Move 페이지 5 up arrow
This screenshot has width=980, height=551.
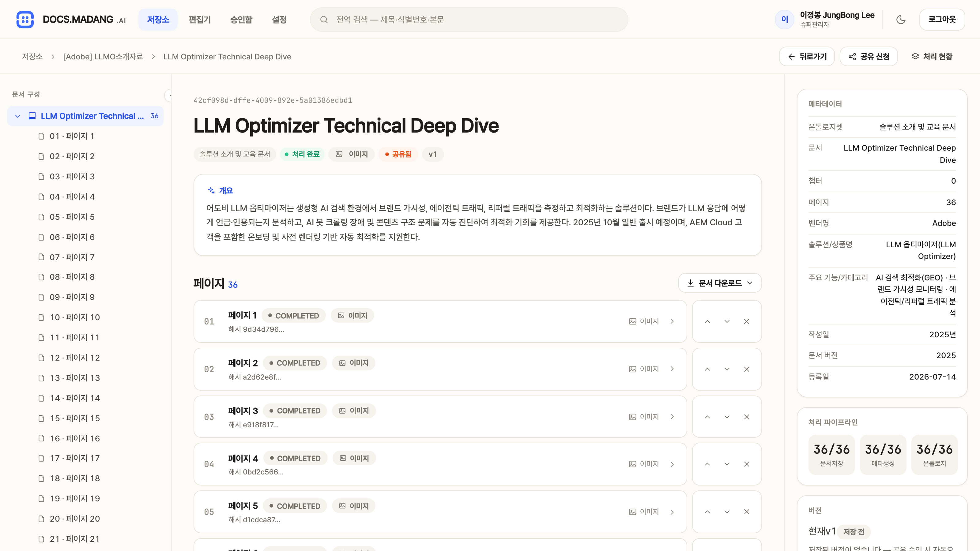click(x=707, y=512)
